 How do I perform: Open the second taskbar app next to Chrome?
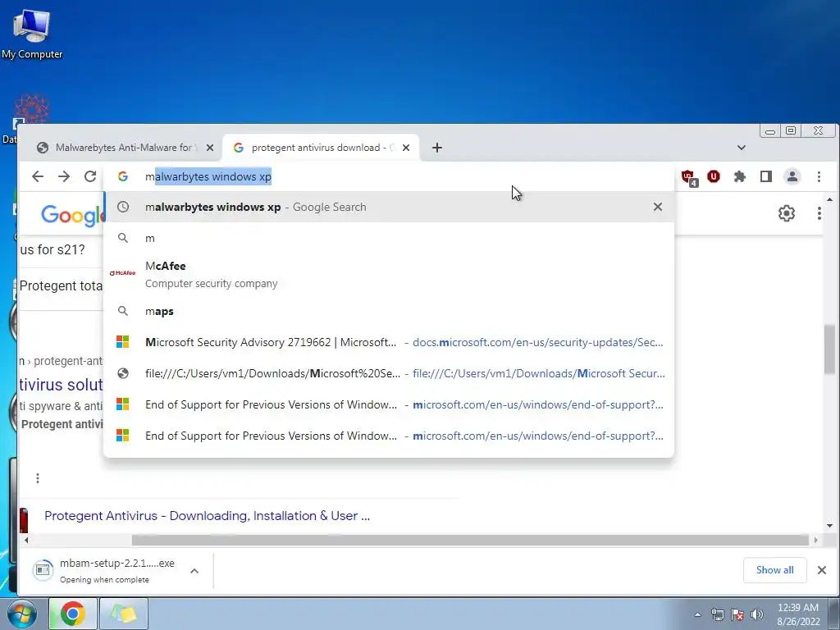123,614
